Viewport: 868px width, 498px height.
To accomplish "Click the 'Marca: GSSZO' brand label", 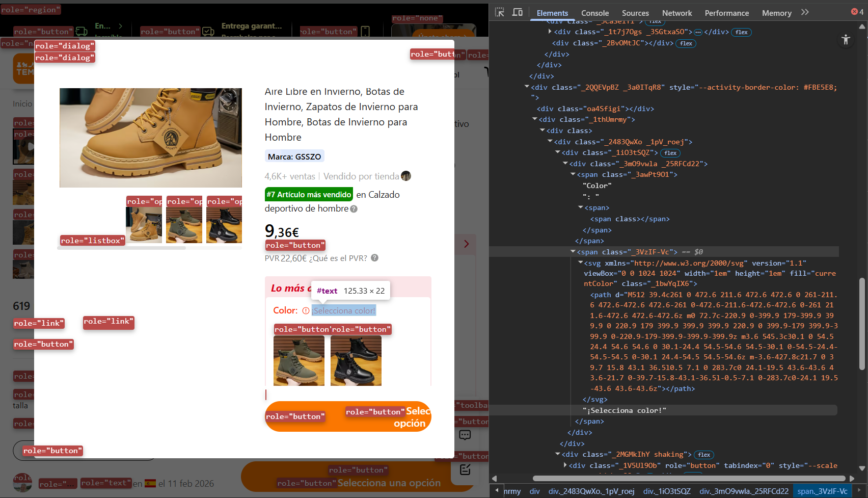I will tap(294, 156).
